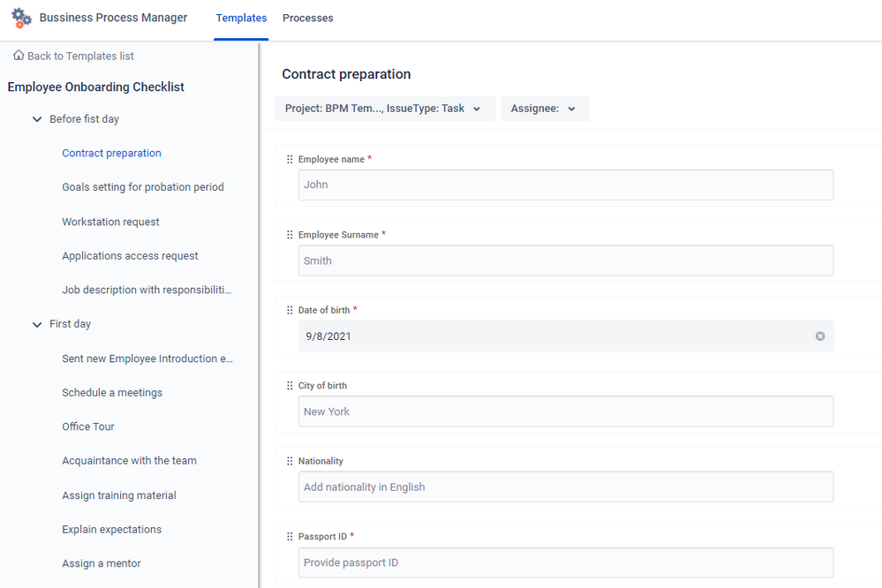Click the Nationality input field
The image size is (882, 588).
566,486
